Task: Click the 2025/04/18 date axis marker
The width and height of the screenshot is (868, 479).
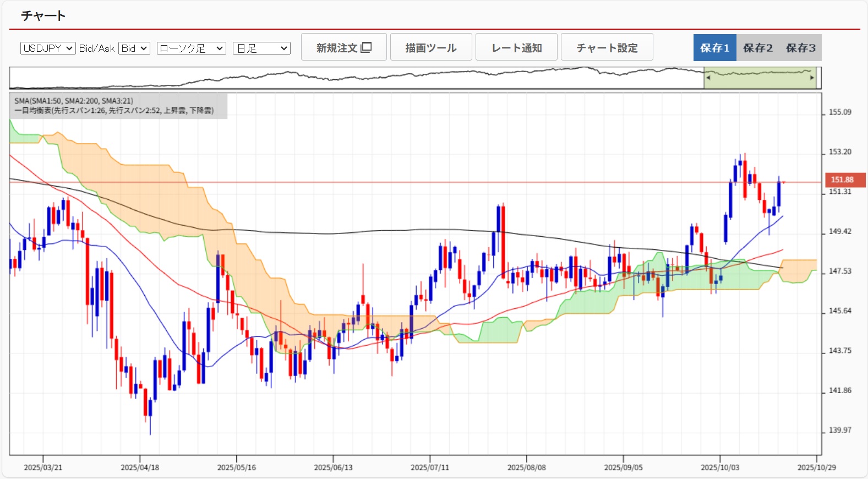Action: coord(140,467)
